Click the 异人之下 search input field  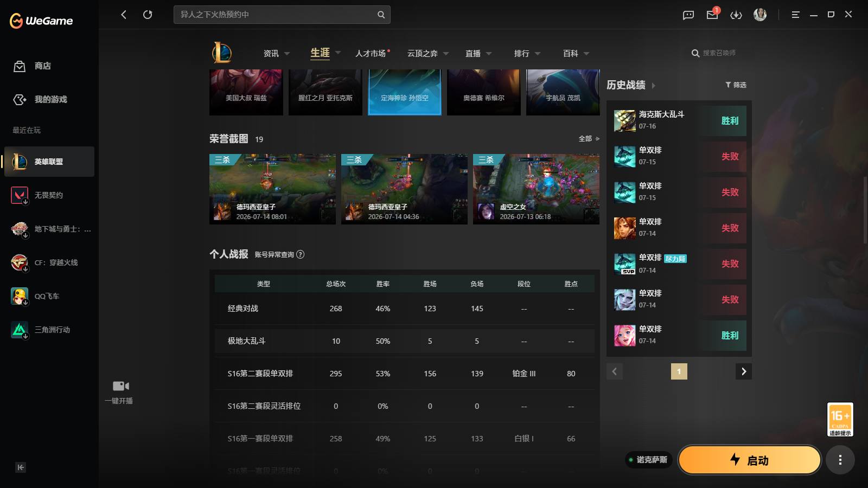(275, 15)
